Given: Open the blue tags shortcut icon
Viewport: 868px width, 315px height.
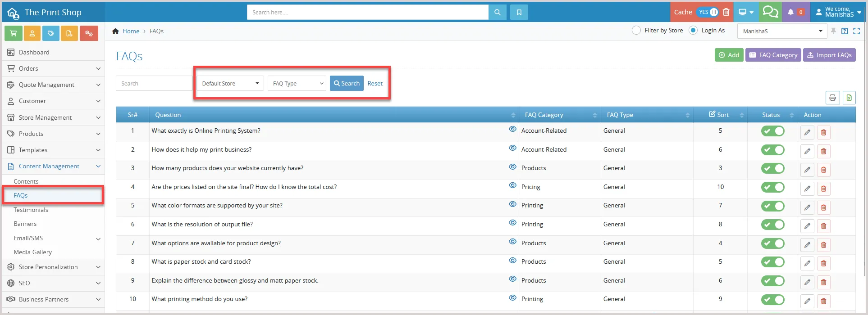Looking at the screenshot, I should click(51, 33).
